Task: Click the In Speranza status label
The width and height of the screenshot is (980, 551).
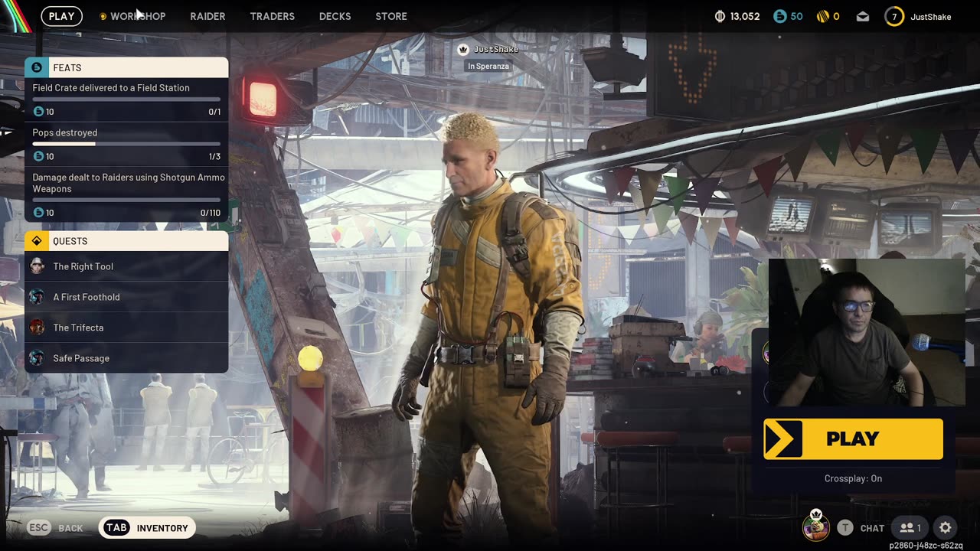Action: (488, 67)
